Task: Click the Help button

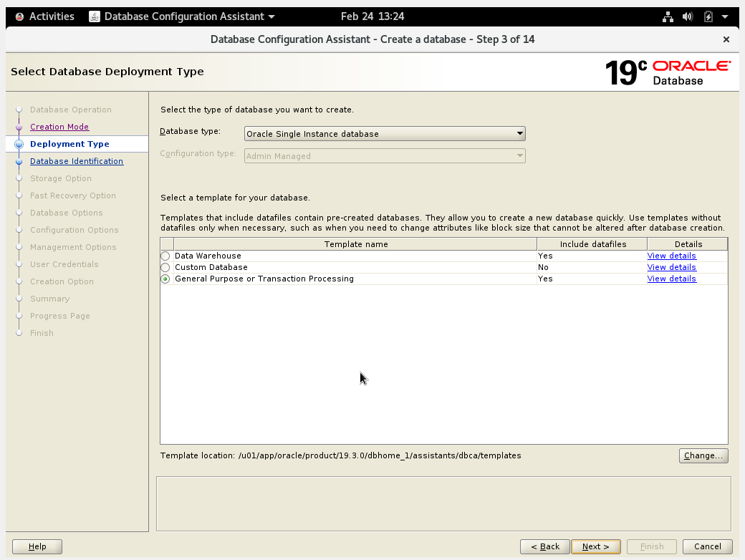Action: pyautogui.click(x=37, y=546)
